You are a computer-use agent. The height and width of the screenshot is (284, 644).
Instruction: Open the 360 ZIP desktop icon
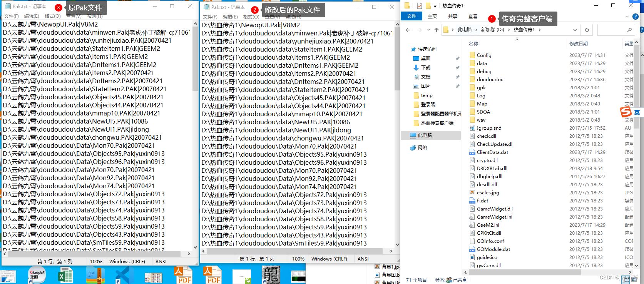[x=95, y=276]
